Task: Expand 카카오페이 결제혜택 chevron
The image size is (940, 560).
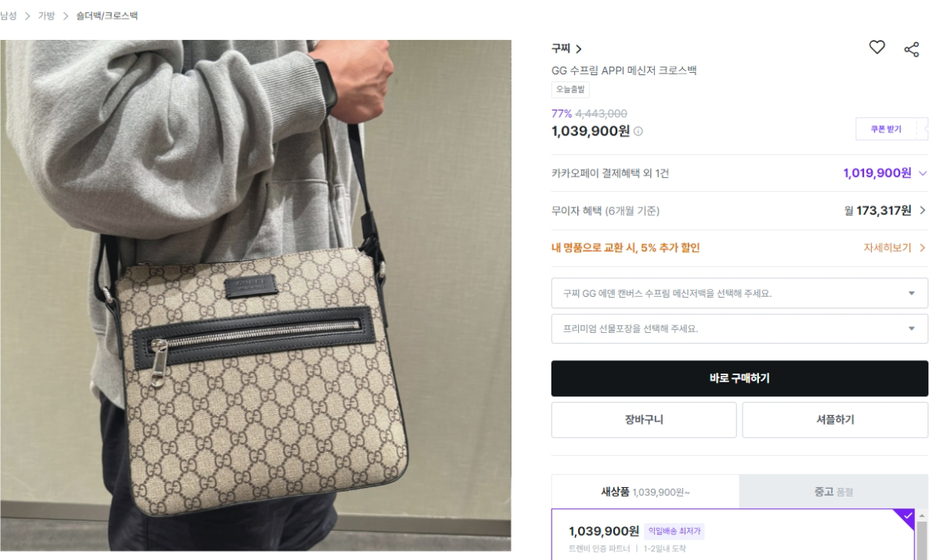Action: click(923, 173)
